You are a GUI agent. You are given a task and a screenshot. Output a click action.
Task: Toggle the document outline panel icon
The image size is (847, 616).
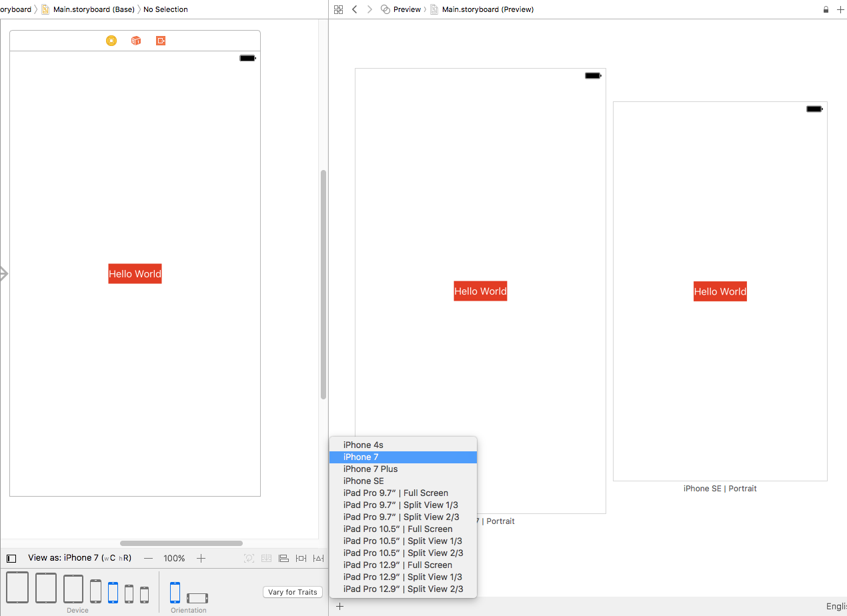tap(11, 559)
